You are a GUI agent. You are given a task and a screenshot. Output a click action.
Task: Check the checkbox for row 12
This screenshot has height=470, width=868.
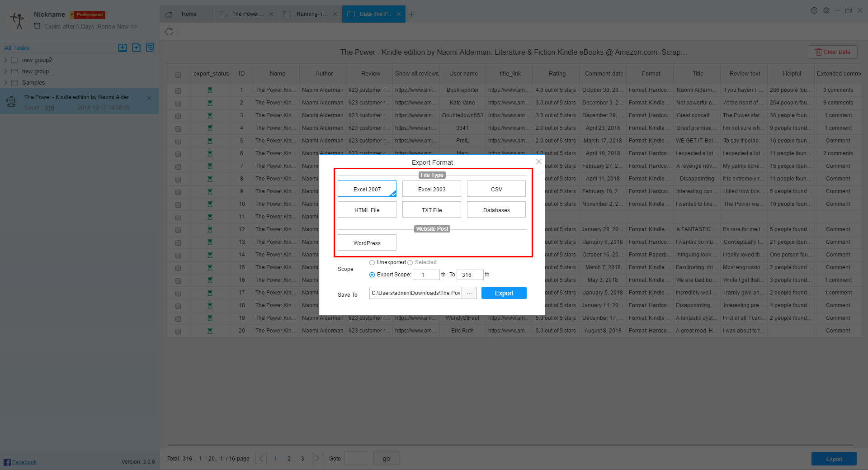pyautogui.click(x=178, y=230)
